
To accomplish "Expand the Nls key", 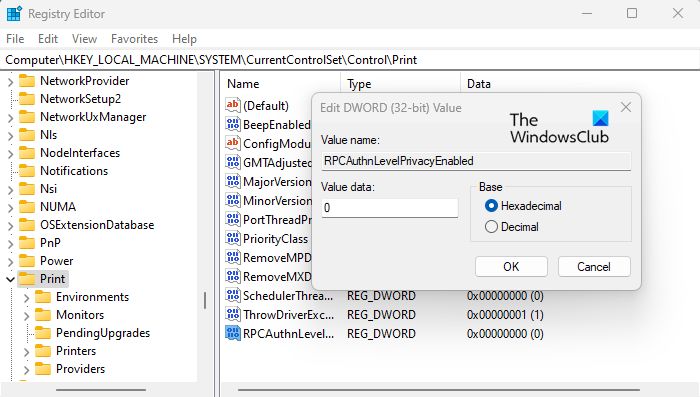I will [x=10, y=136].
